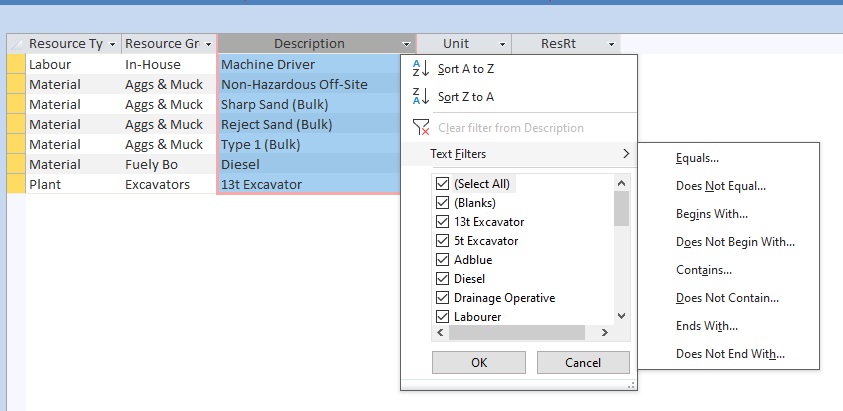
Task: Open the Description column dropdown arrow
Action: click(x=407, y=44)
